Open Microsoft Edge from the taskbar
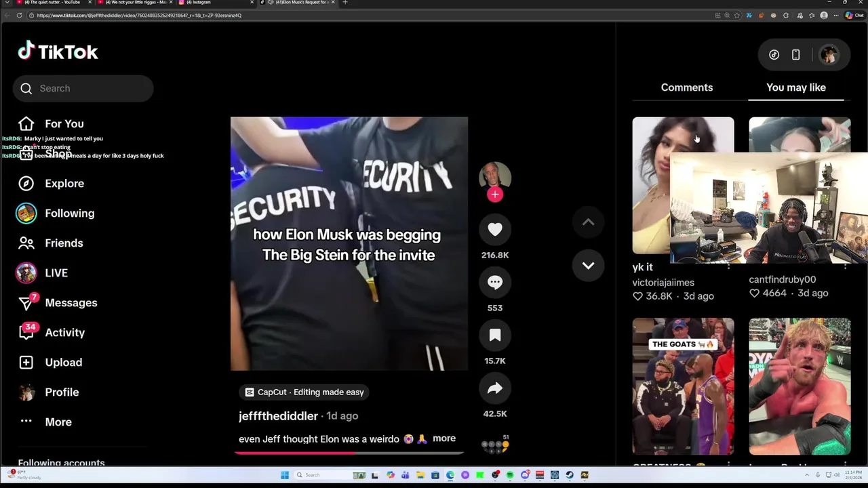This screenshot has width=868, height=488. pos(450,475)
